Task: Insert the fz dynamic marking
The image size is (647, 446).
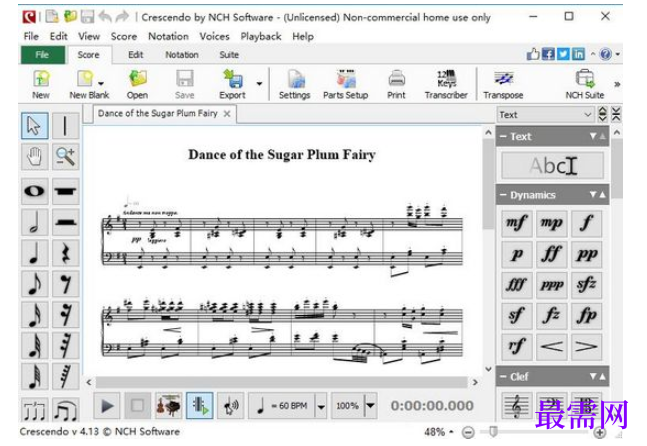Action: pos(552,316)
